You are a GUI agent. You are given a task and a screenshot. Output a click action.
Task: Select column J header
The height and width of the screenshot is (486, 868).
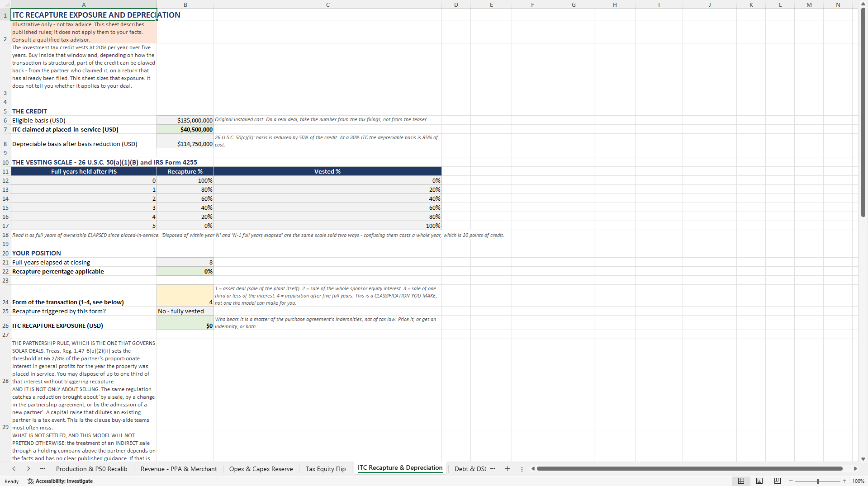(x=710, y=5)
